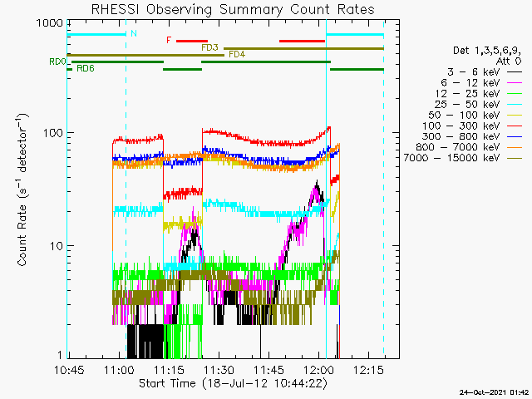Click the yellow line swatch for 50 - 100 keV
532x399 pixels.
[515, 116]
